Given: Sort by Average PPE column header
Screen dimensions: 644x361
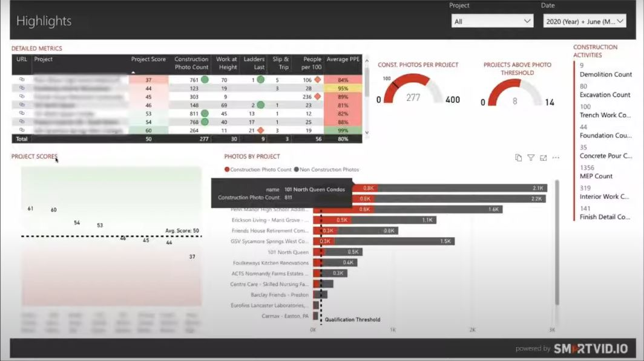Looking at the screenshot, I should point(343,59).
